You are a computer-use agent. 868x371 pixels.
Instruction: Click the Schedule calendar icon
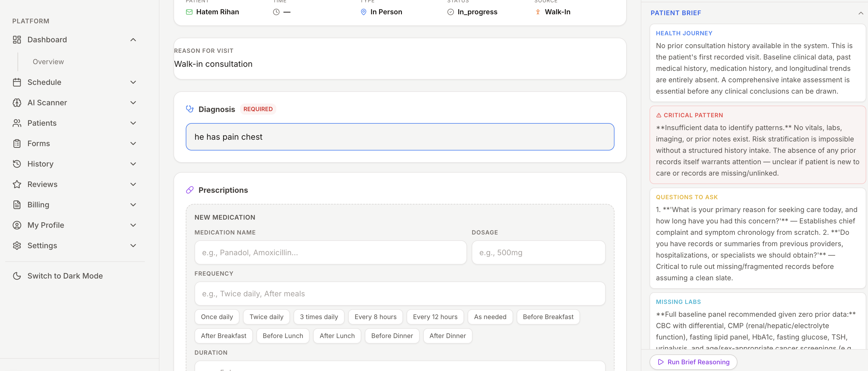[17, 83]
